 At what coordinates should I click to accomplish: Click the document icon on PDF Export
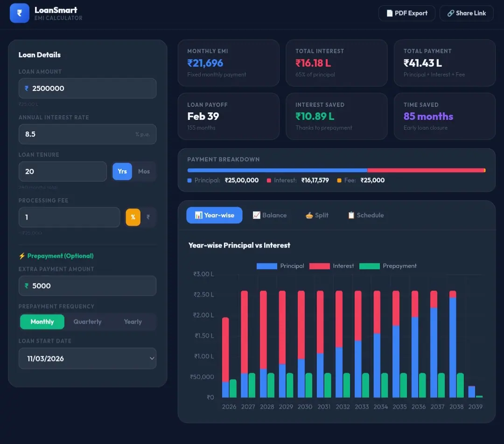tap(389, 13)
